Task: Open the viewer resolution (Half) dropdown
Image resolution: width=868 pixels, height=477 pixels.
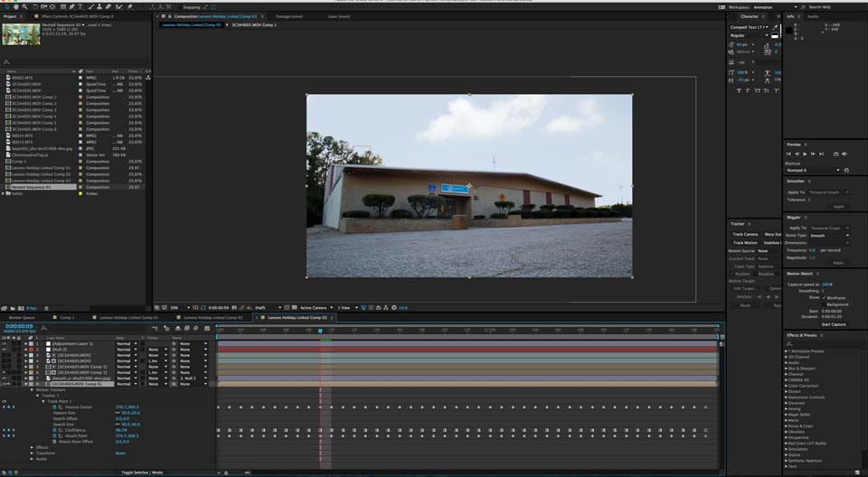Action: pos(268,308)
